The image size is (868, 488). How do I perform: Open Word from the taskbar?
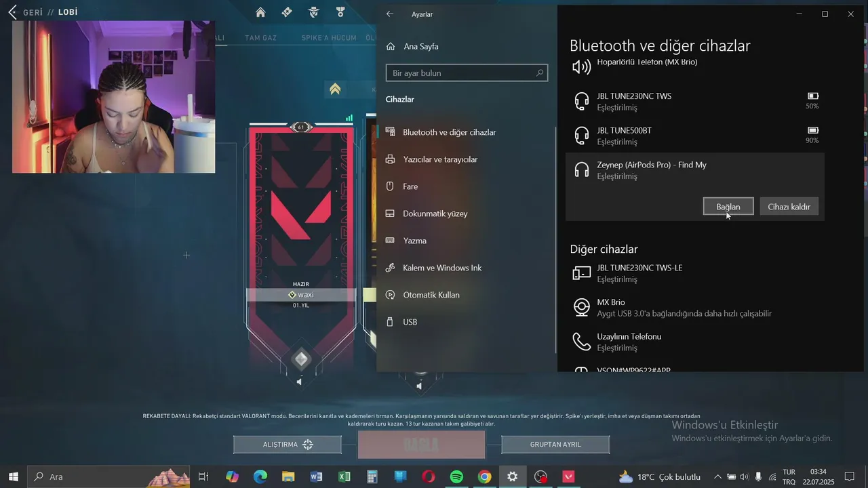click(316, 476)
